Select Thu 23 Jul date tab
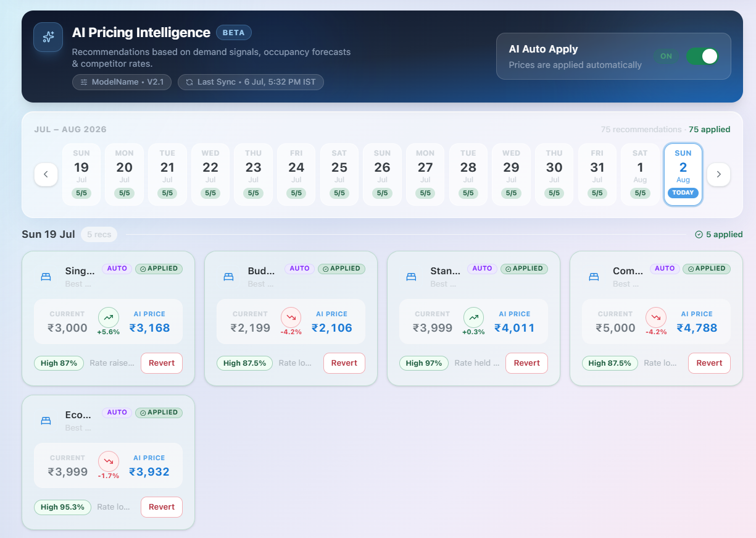This screenshot has width=756, height=538. coord(253,175)
